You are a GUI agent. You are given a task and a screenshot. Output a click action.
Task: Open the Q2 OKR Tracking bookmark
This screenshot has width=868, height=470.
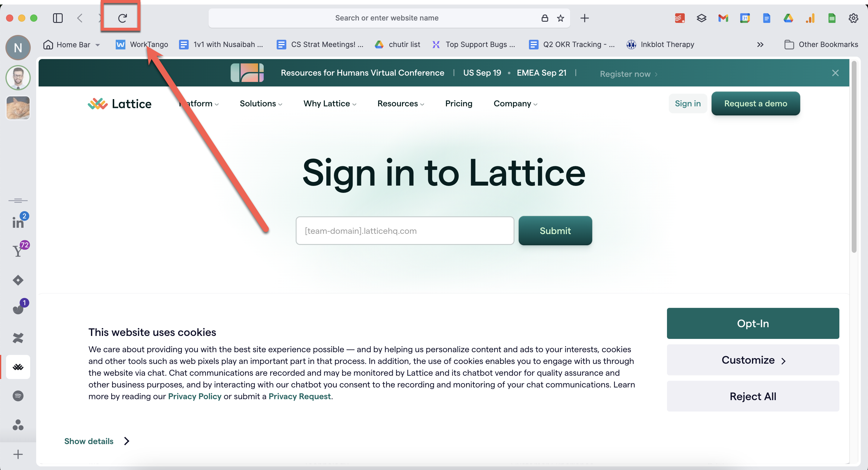coord(572,45)
